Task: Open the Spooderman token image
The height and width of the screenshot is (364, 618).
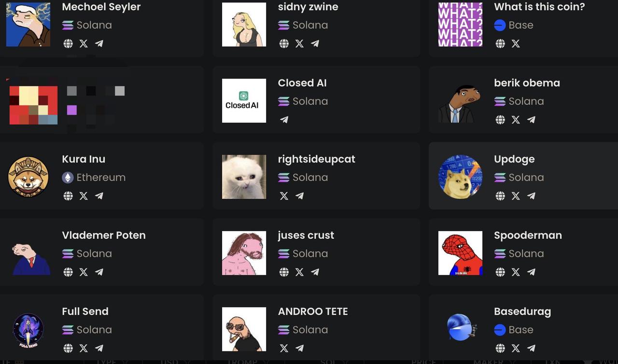Action: 460,253
